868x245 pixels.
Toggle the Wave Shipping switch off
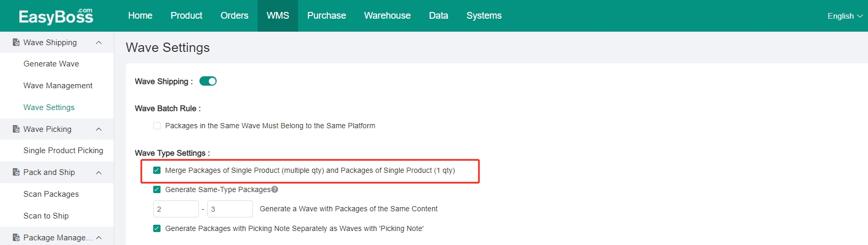click(x=208, y=81)
